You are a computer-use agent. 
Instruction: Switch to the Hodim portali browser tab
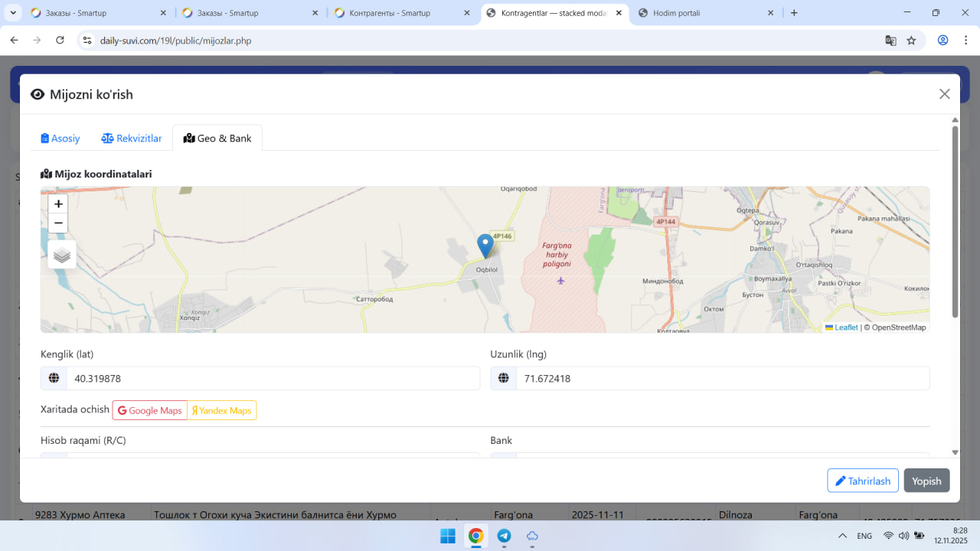pos(706,13)
